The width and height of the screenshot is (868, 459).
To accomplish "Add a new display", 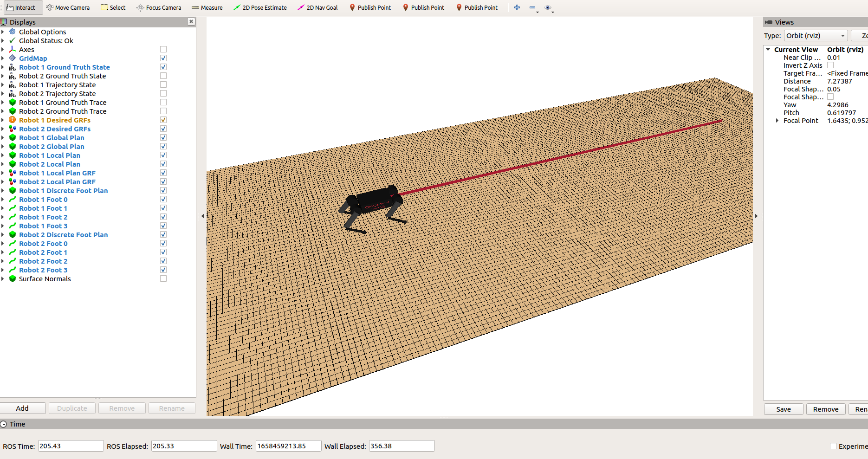I will pyautogui.click(x=22, y=408).
